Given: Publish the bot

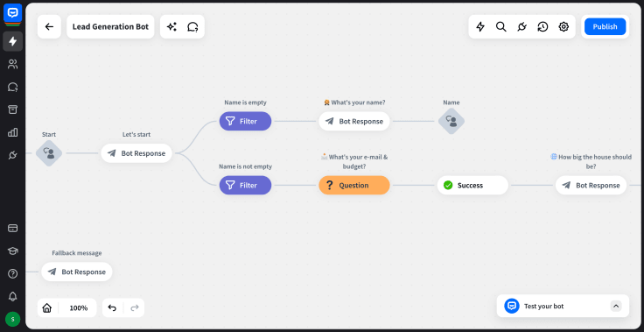Looking at the screenshot, I should pos(605,27).
